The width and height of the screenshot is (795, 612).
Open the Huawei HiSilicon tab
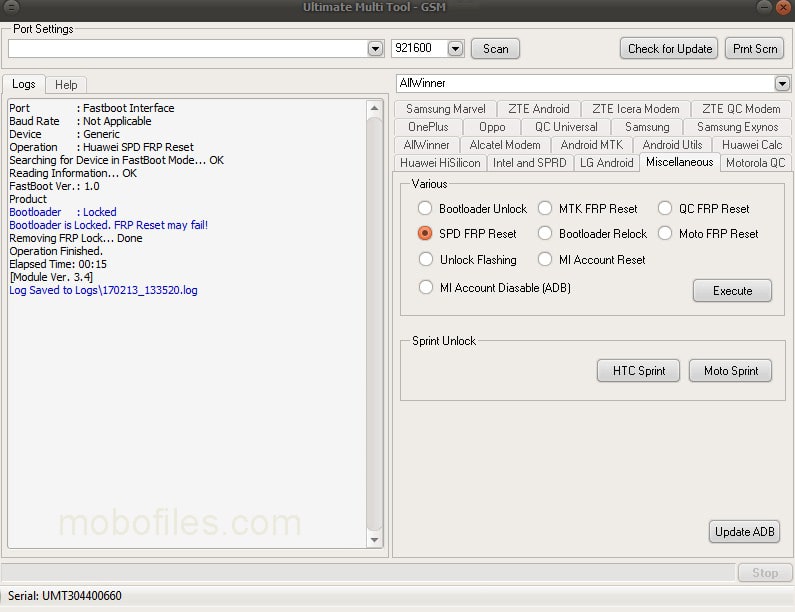point(440,163)
